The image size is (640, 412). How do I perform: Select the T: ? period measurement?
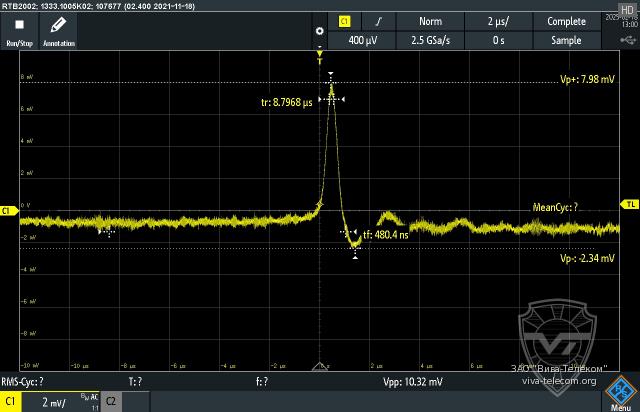(x=135, y=382)
